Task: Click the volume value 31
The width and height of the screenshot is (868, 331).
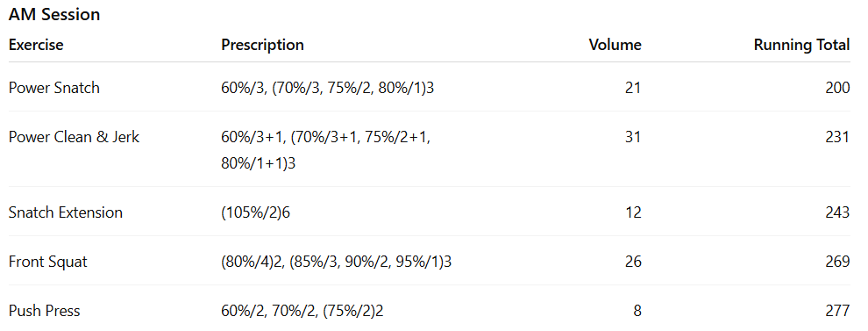Action: (633, 136)
